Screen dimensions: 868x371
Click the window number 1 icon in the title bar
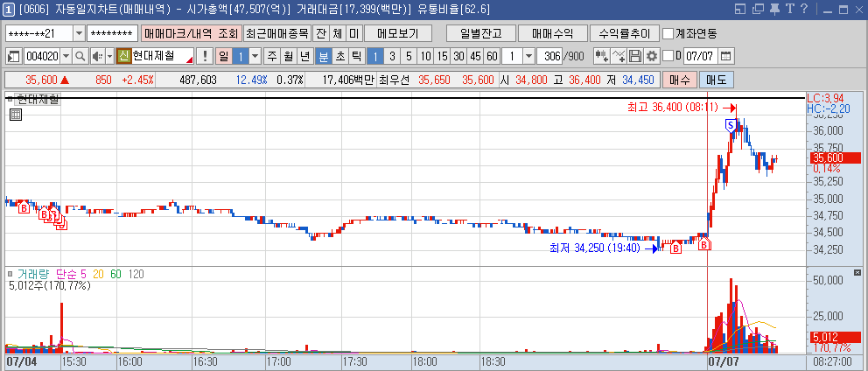[x=8, y=9]
